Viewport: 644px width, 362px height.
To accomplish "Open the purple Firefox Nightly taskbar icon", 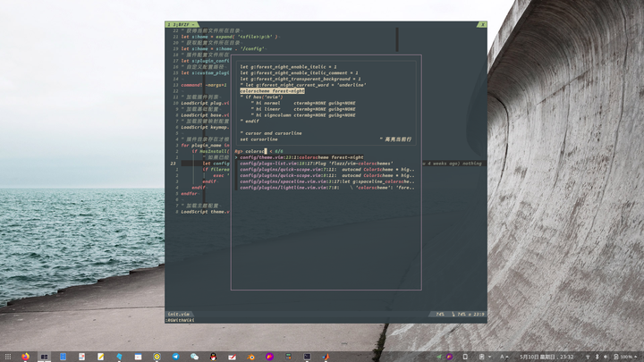I will (269, 357).
